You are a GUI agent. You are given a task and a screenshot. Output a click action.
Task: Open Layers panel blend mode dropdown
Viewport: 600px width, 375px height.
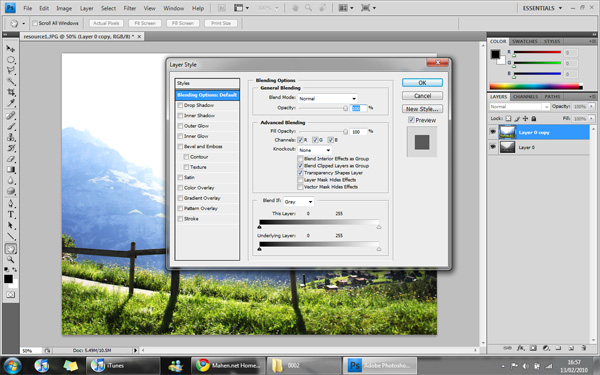pos(519,107)
